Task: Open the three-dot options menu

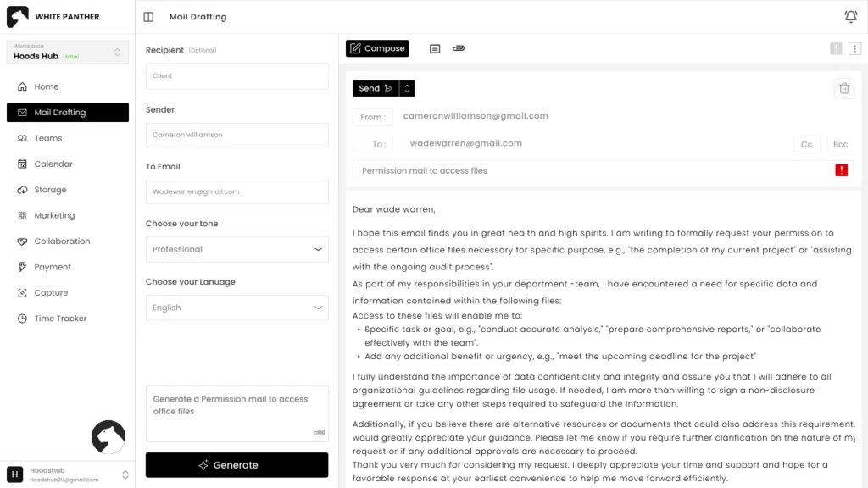Action: [855, 48]
